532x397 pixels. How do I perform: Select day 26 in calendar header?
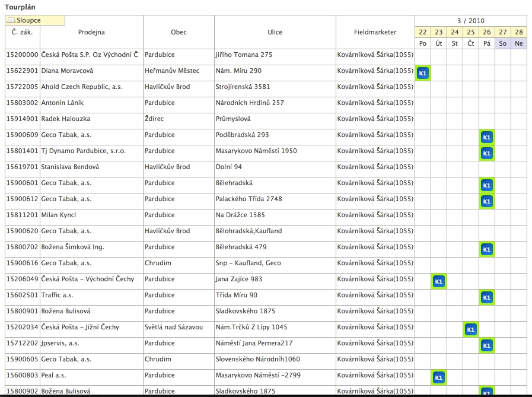(x=487, y=32)
